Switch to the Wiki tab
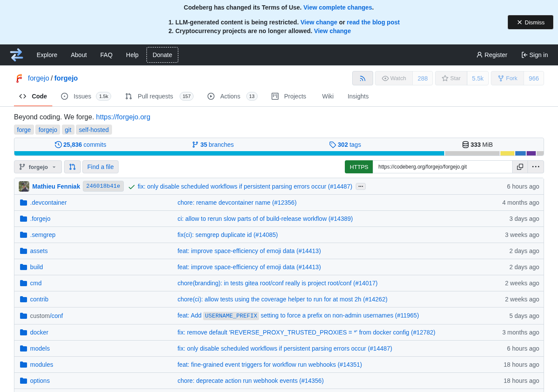 [328, 96]
